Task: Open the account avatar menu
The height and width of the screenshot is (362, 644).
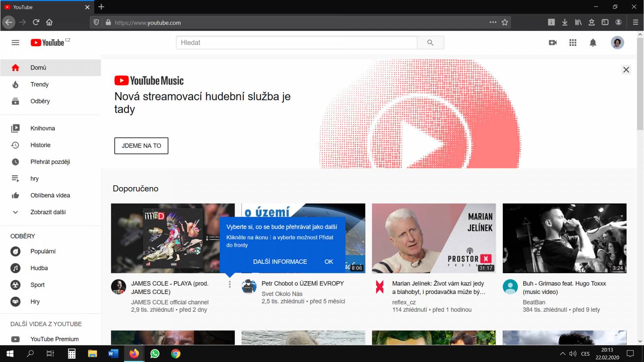Action: click(x=617, y=43)
